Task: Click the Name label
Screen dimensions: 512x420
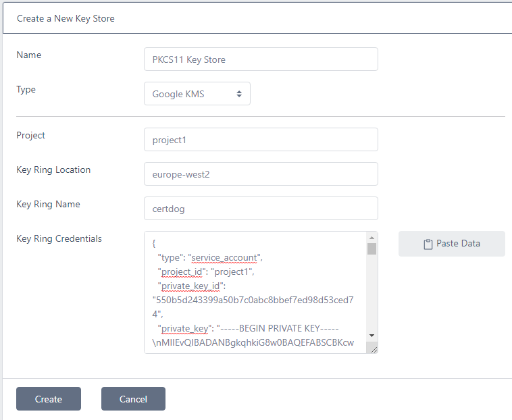Action: click(x=29, y=55)
